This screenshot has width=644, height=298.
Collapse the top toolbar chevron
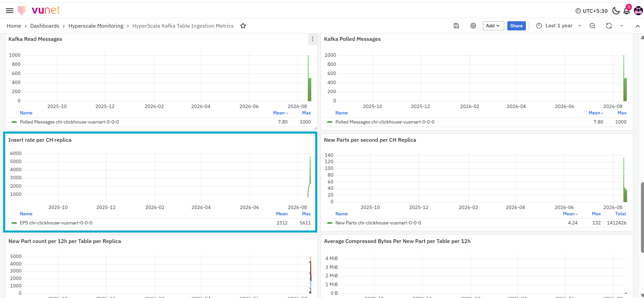point(638,26)
